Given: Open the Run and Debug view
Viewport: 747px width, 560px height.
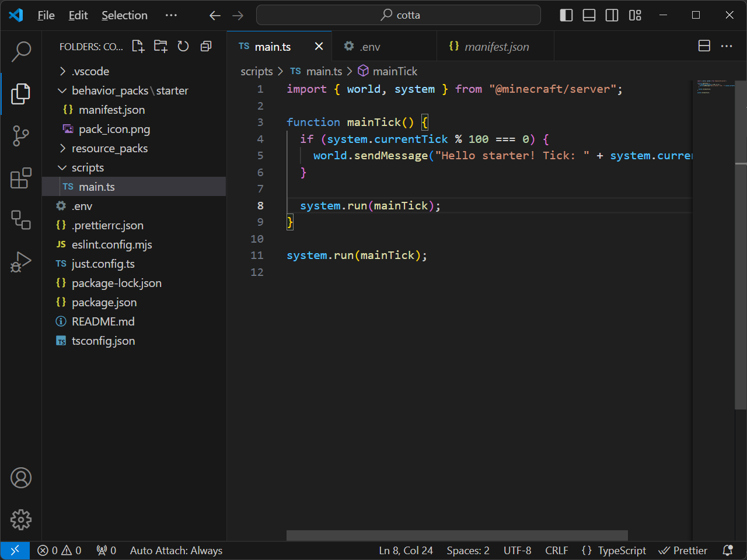Looking at the screenshot, I should 20,262.
